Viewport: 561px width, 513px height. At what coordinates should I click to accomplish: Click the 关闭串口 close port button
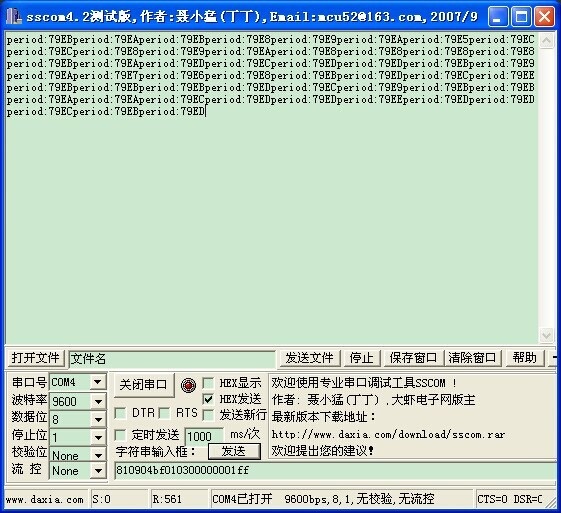pos(144,385)
